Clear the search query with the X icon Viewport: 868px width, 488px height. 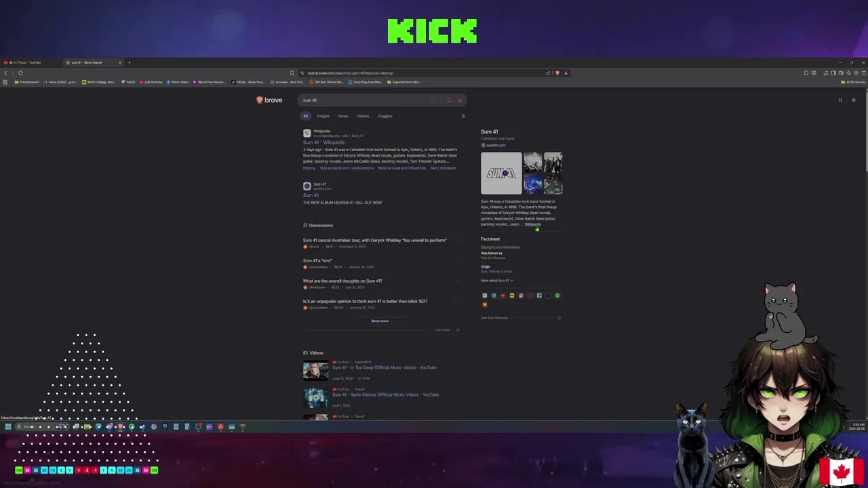click(x=432, y=100)
